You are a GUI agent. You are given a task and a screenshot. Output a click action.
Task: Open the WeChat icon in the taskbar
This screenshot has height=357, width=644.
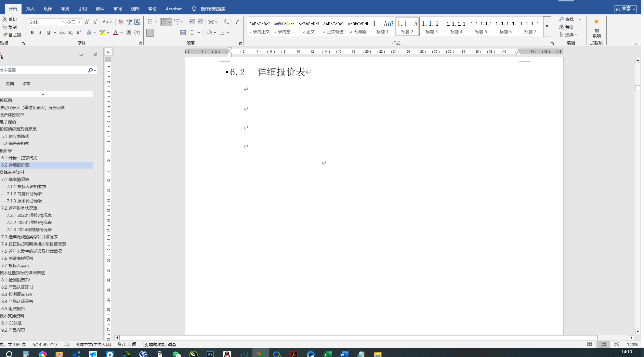tap(176, 354)
